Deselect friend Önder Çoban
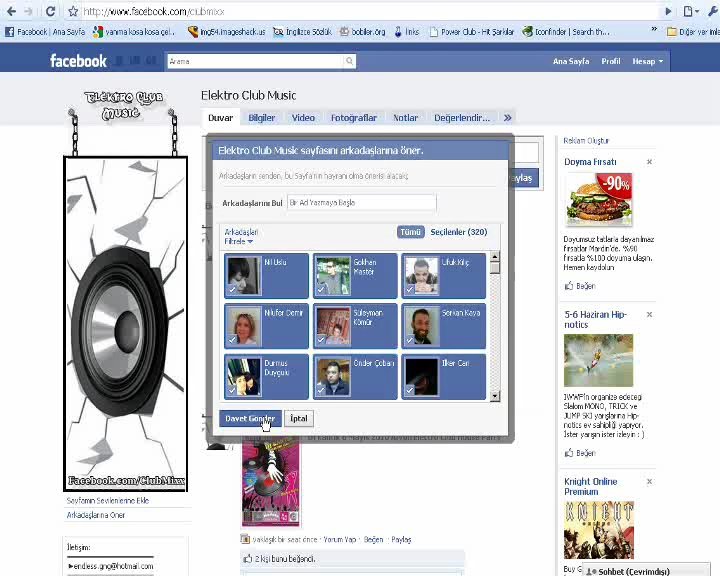720x576 pixels. [x=355, y=376]
